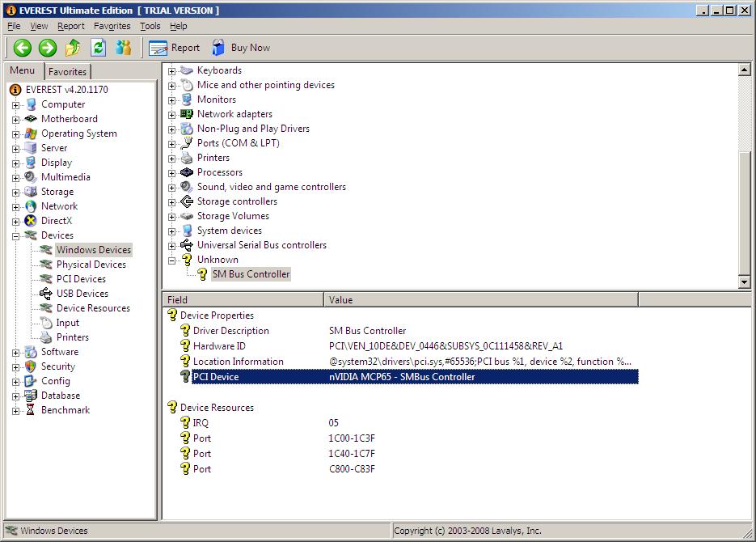Expand the Operating System tree node

tap(16, 134)
